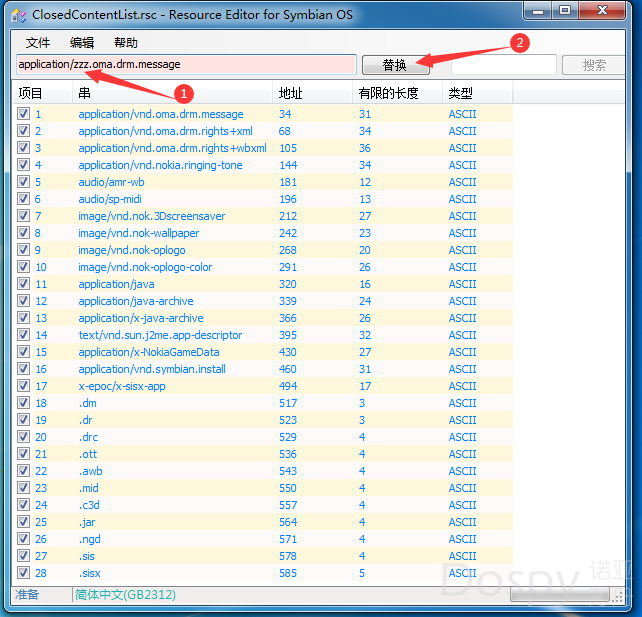Click the 简体中文(GB2312) encoding status text
Screen dimensions: 642x617
125,594
